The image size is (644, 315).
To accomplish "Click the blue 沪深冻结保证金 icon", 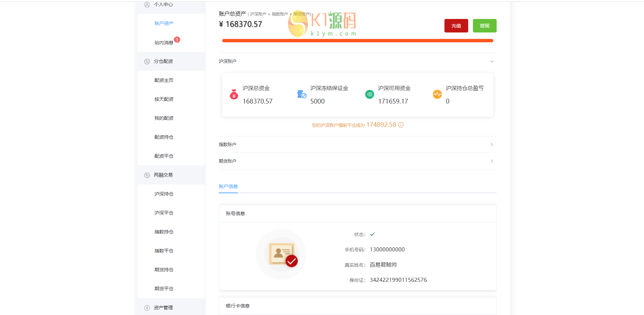I will [x=302, y=94].
